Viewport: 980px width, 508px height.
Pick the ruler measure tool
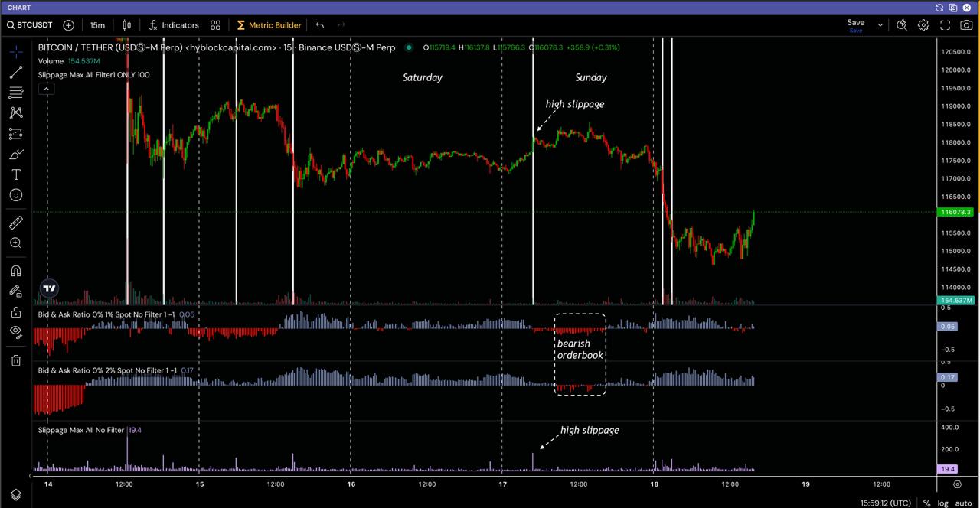coord(15,223)
